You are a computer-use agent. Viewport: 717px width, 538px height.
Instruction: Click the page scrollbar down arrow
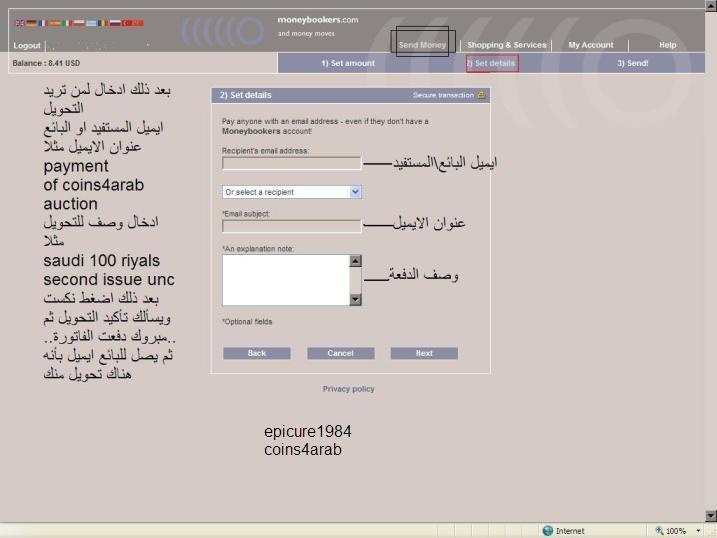coord(711,516)
